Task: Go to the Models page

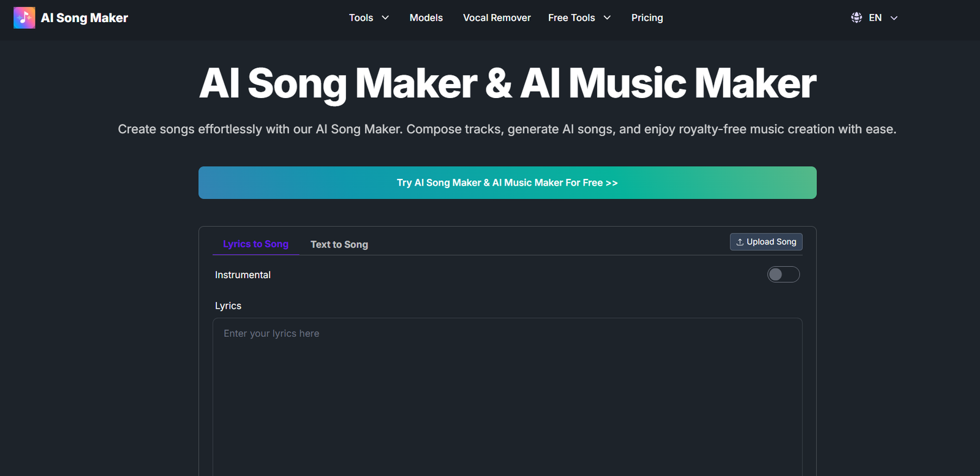Action: 426,18
